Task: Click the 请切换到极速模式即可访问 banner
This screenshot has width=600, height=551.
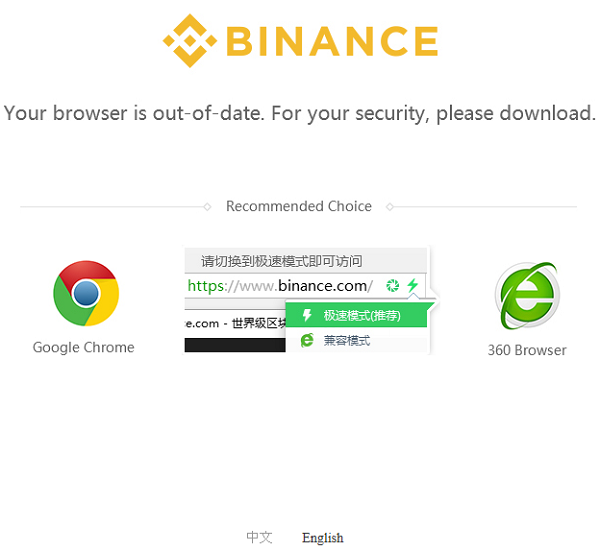Action: click(x=305, y=261)
